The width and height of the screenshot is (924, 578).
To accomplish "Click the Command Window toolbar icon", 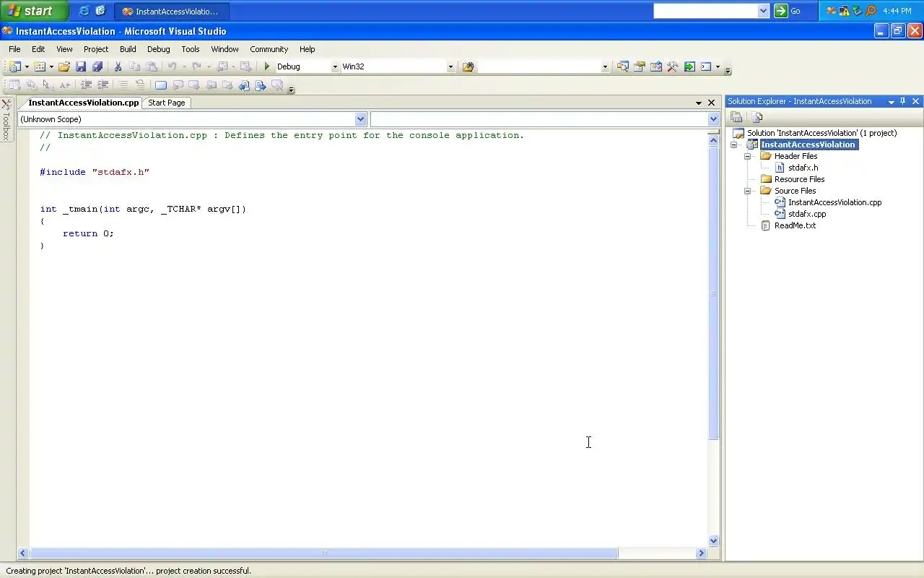I will coord(706,66).
